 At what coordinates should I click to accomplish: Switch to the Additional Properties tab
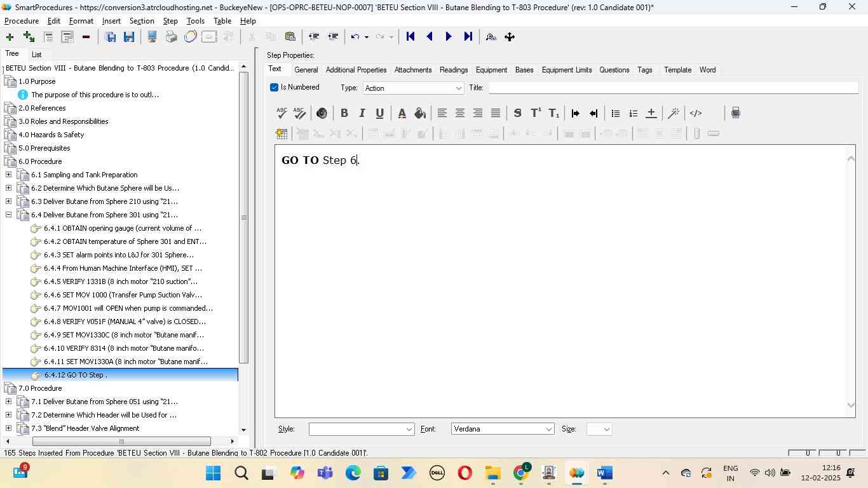point(356,70)
